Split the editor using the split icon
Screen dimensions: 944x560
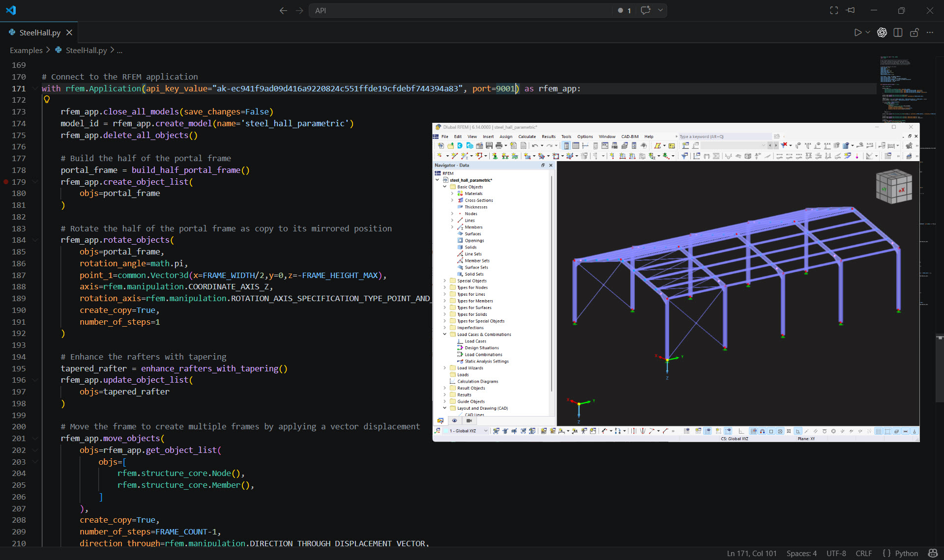[x=898, y=32]
